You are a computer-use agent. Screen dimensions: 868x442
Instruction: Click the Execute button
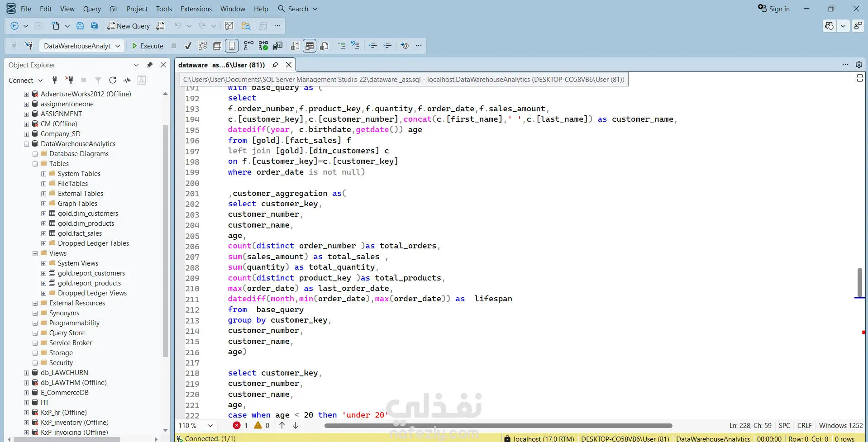point(148,46)
